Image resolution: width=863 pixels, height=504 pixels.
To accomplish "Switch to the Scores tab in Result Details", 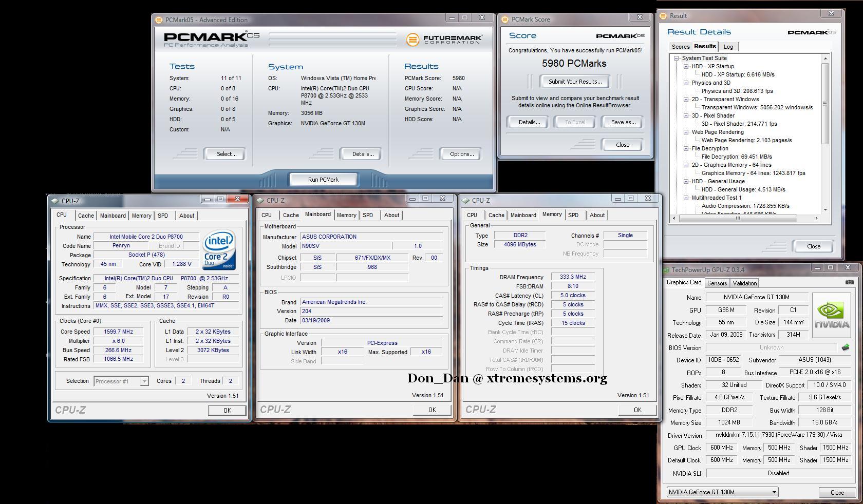I will coord(680,47).
